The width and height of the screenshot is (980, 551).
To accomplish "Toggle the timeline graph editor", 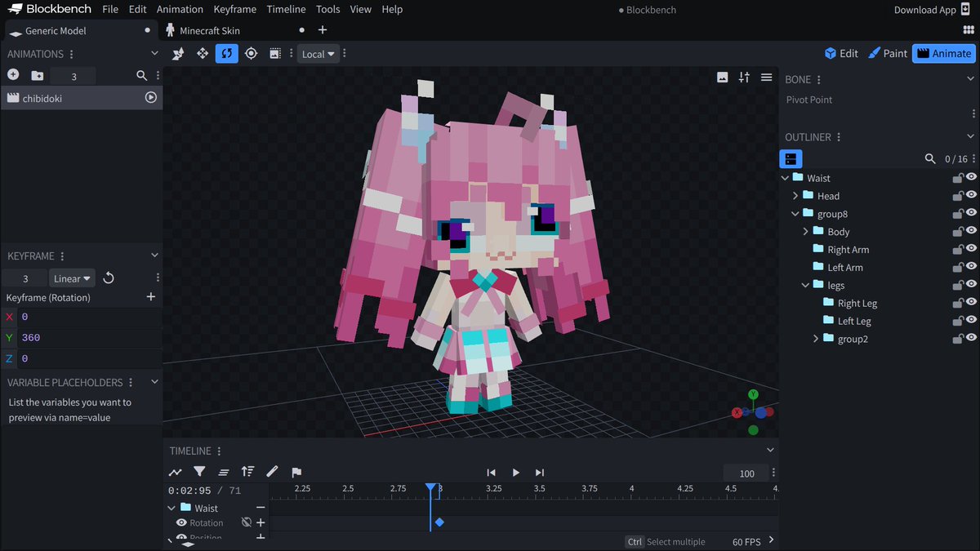I will click(176, 472).
